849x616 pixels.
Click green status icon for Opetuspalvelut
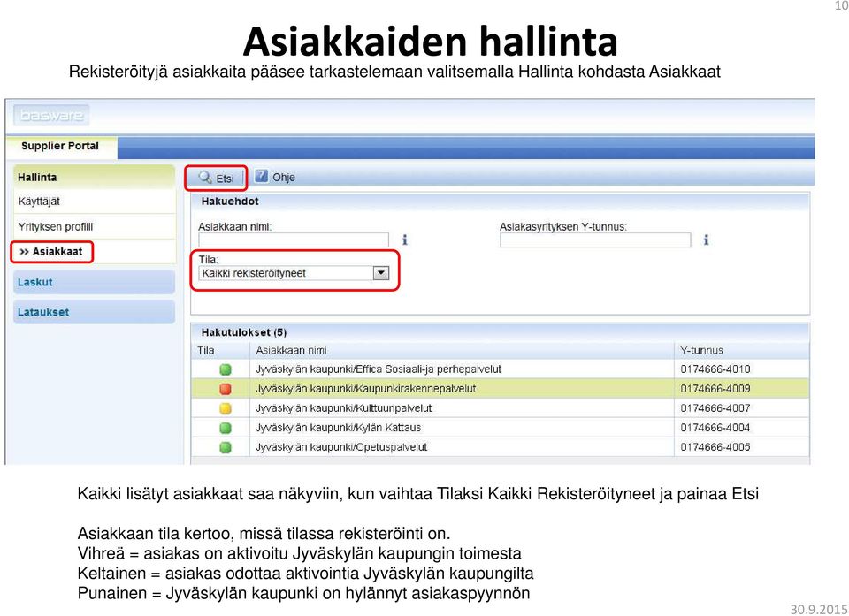(x=226, y=448)
